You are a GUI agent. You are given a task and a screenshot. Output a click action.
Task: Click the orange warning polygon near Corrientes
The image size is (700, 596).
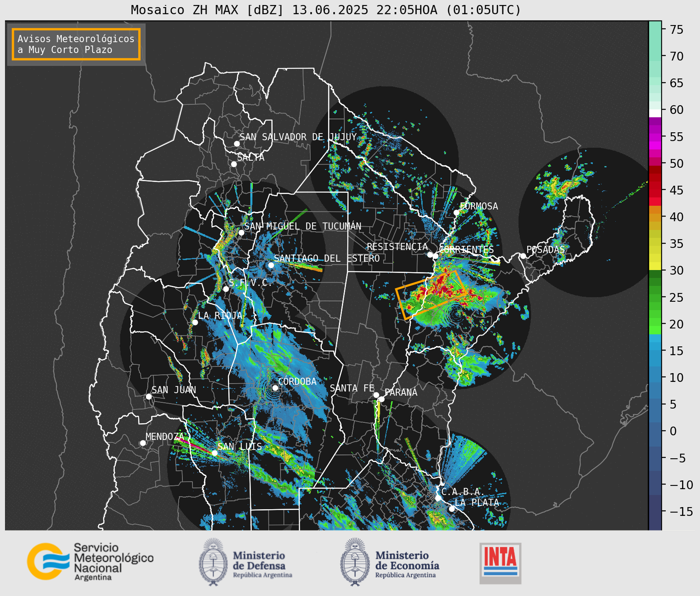pos(432,295)
